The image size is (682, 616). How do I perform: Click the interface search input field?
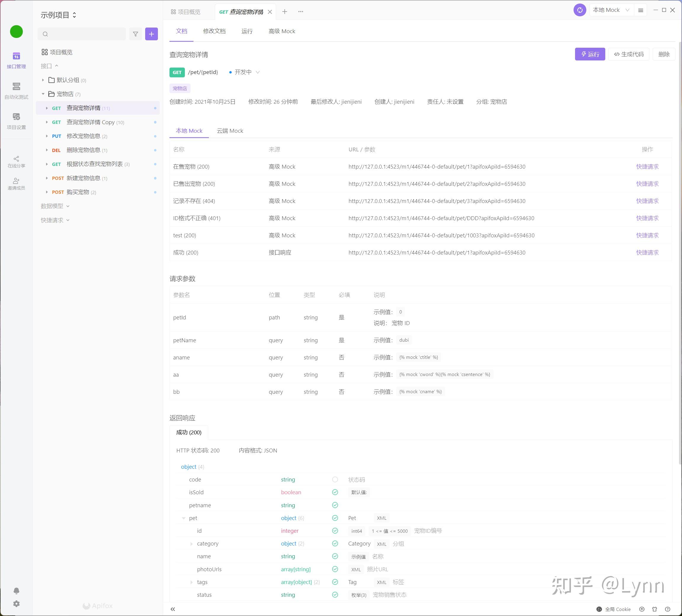point(86,34)
